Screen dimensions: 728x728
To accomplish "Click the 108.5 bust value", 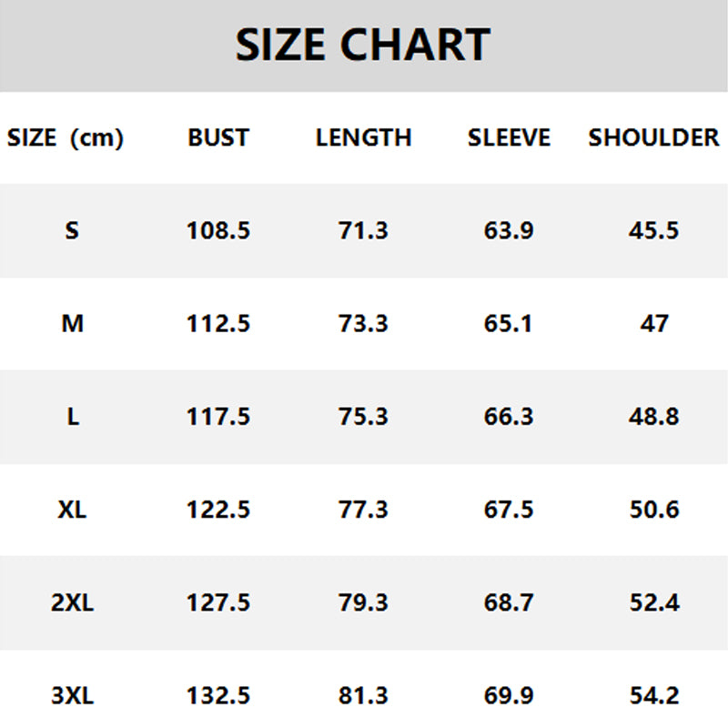I will [218, 231].
